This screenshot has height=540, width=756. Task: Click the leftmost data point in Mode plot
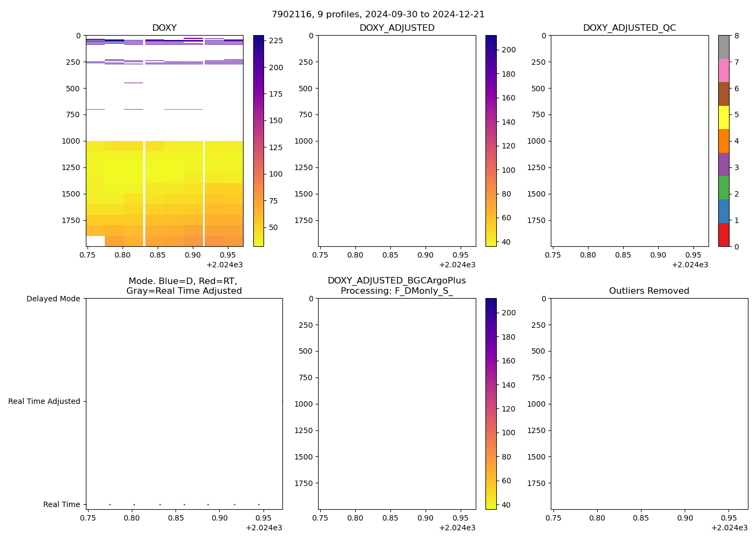tap(110, 504)
